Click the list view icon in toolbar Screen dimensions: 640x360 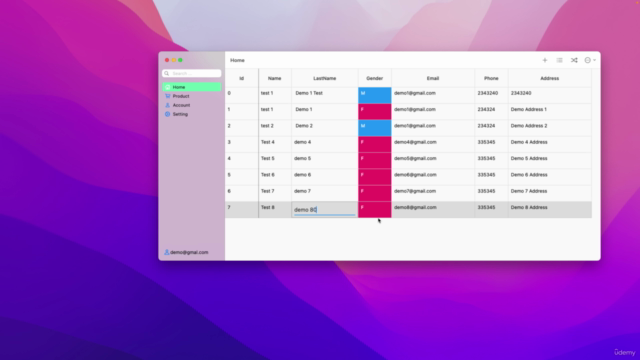tap(559, 60)
